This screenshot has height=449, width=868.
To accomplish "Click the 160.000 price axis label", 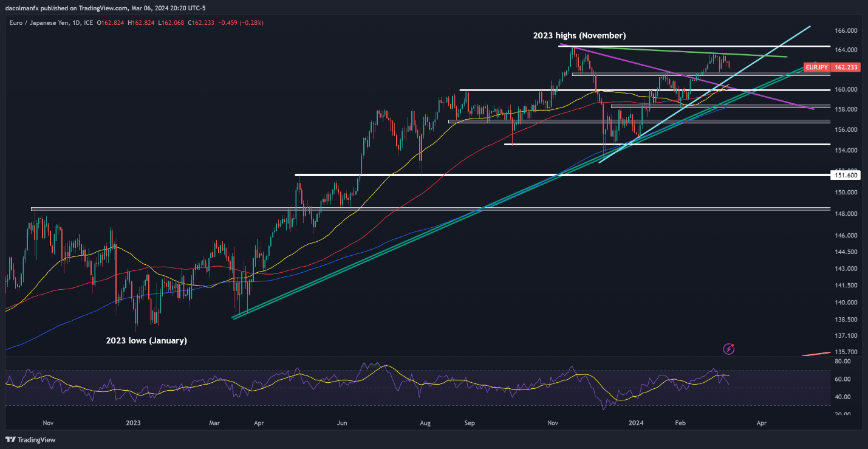I will pyautogui.click(x=846, y=90).
